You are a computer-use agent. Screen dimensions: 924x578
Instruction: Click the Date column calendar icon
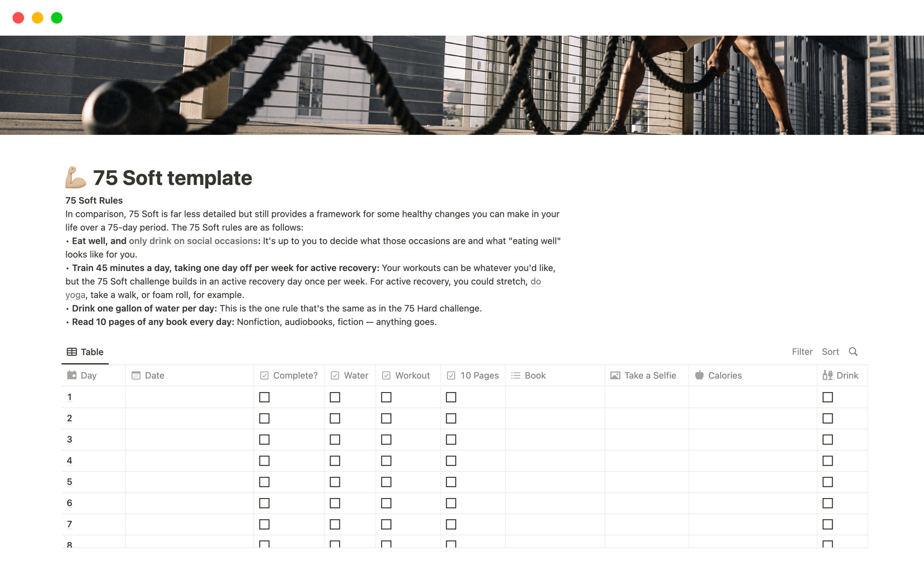[136, 375]
